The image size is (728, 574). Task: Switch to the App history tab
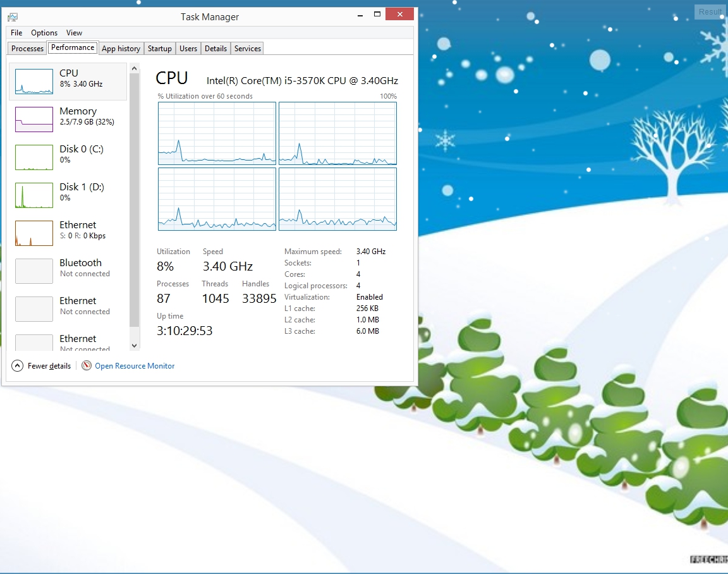pos(121,49)
